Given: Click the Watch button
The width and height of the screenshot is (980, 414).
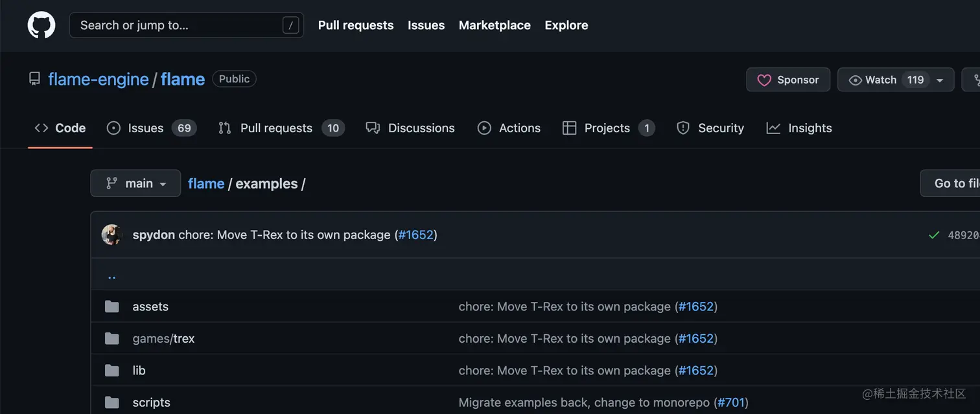Looking at the screenshot, I should pos(896,80).
